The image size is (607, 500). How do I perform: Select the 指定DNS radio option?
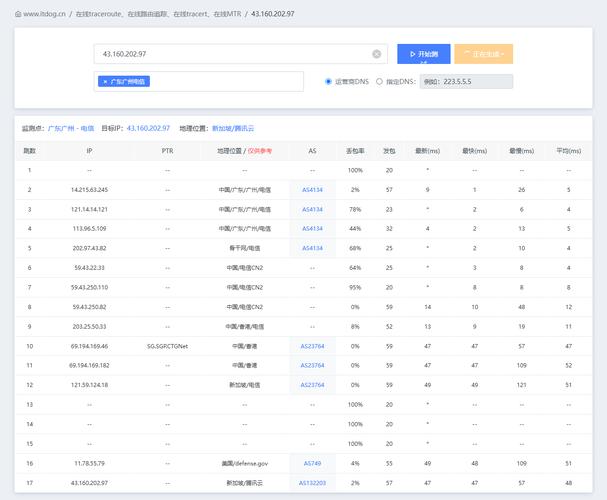(x=379, y=82)
